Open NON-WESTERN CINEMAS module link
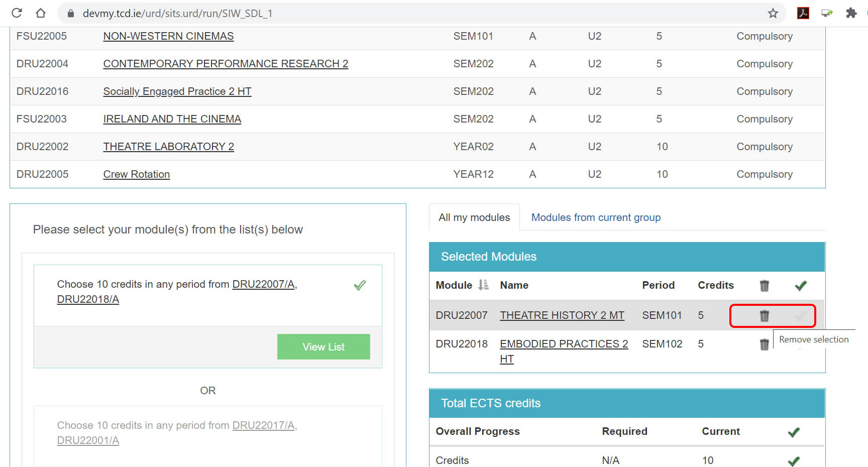868x467 pixels. [168, 36]
